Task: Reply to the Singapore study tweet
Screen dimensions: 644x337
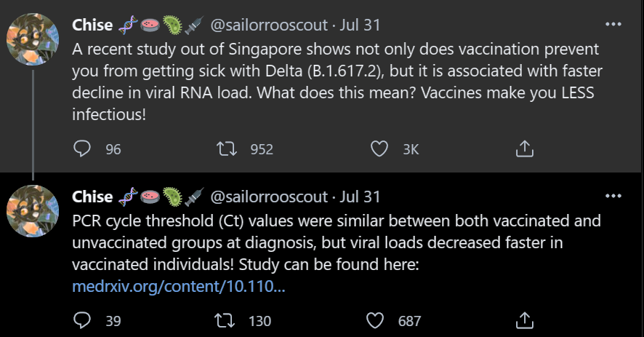Action: pyautogui.click(x=83, y=149)
